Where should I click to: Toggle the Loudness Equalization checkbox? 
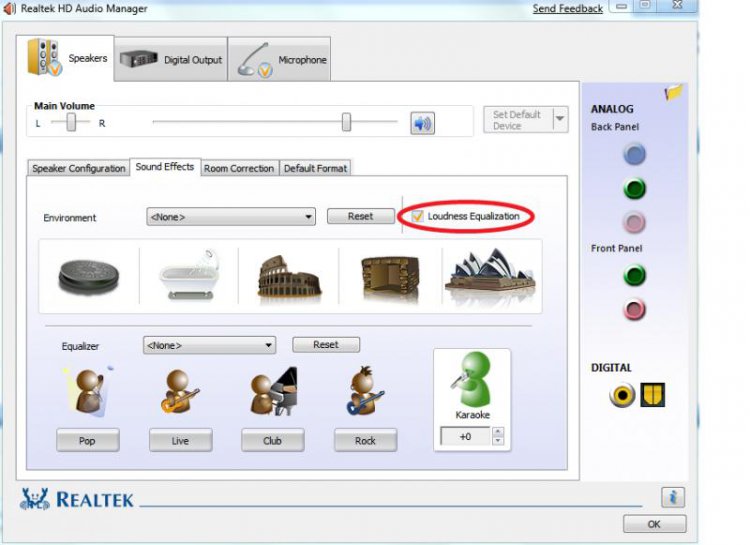[417, 216]
